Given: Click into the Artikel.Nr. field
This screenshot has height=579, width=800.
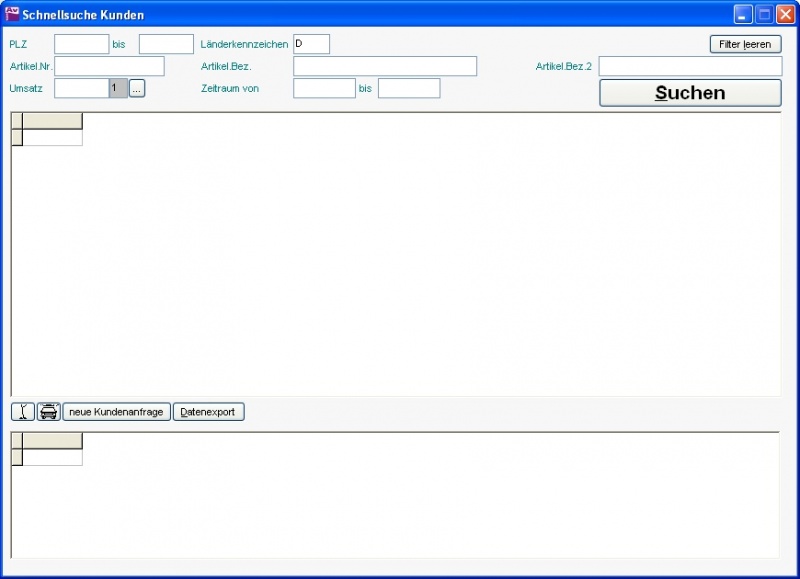Looking at the screenshot, I should click(x=109, y=66).
